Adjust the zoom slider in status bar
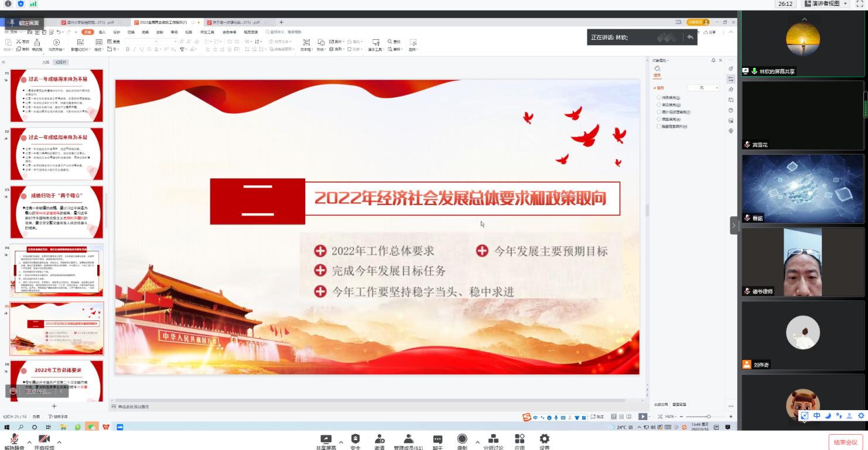 point(708,417)
